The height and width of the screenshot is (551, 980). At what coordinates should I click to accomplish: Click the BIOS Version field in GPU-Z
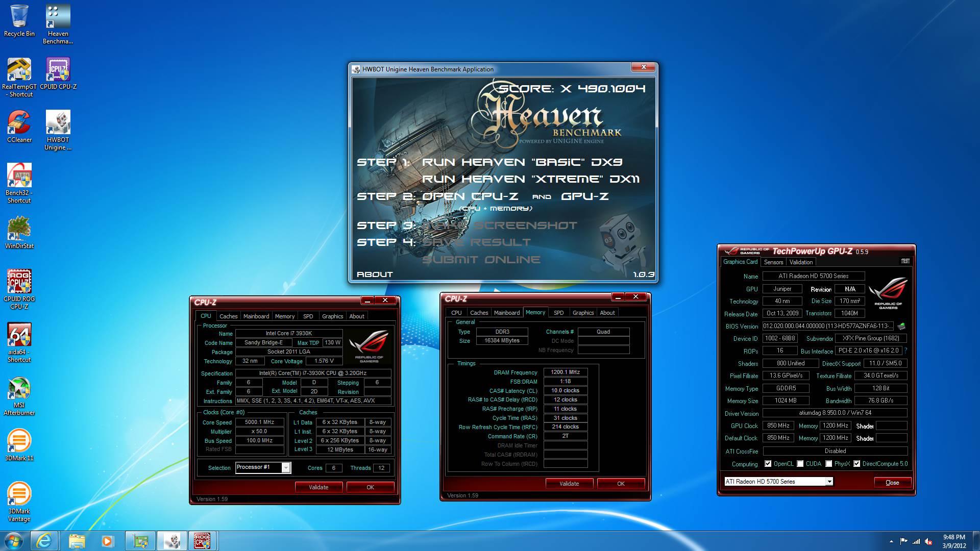click(x=828, y=326)
